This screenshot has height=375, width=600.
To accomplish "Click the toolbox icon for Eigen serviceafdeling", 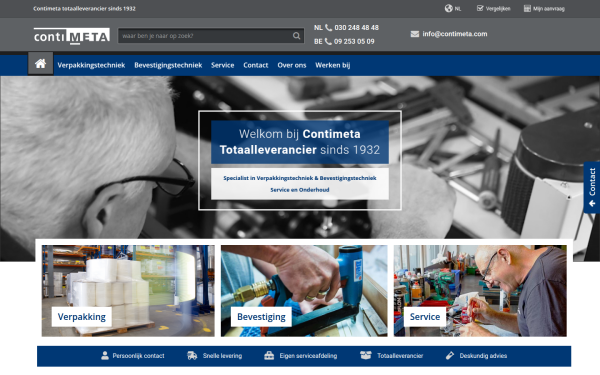I will point(269,355).
